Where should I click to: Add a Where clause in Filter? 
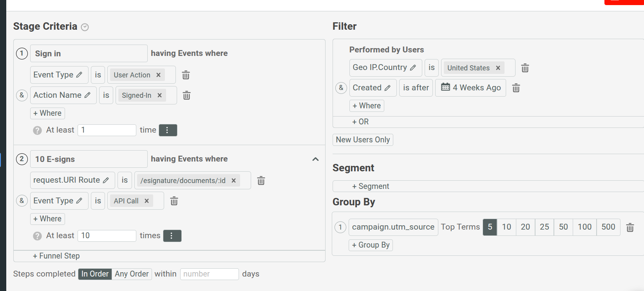[367, 106]
